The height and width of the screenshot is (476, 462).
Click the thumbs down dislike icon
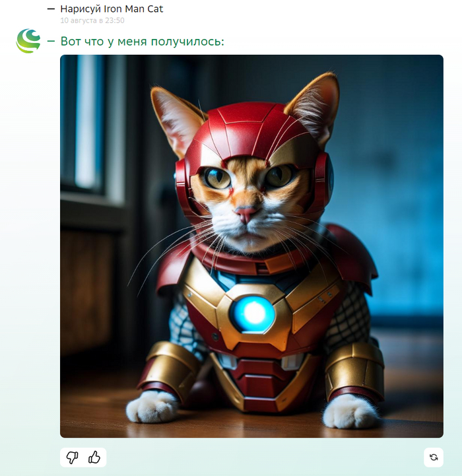pos(72,457)
